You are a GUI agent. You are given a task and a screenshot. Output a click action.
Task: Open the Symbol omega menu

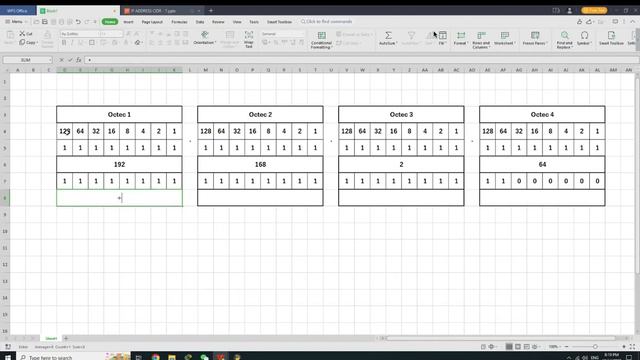point(584,38)
